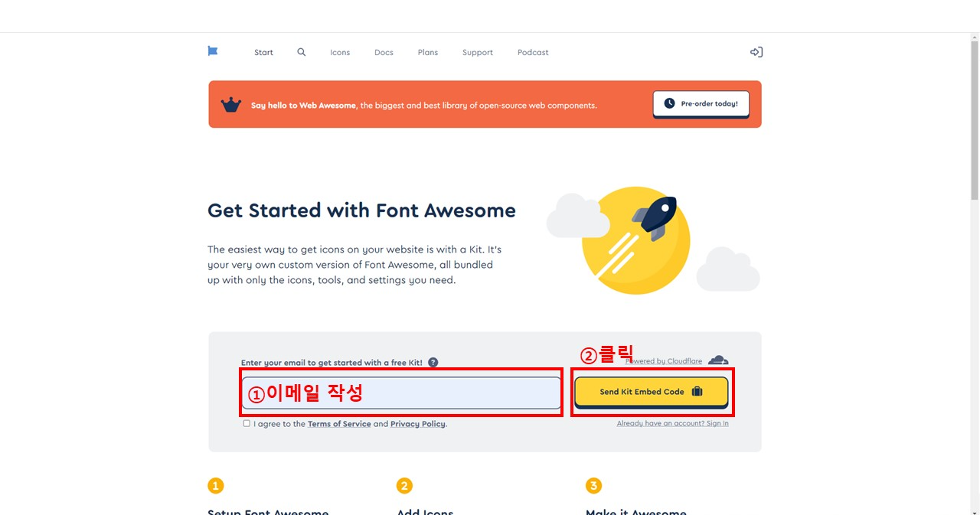
Task: Open the Podcast nav item
Action: point(533,53)
